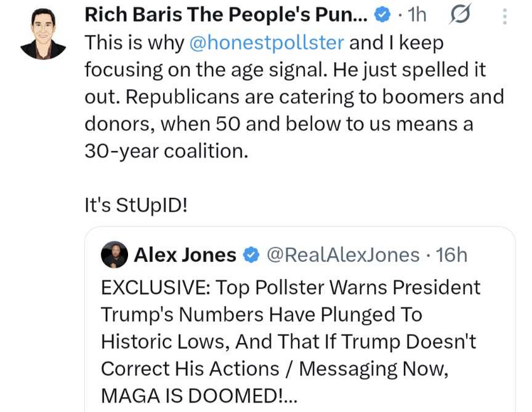Viewport: 532px width, 412px height.
Task: Open the three-dot more options menu
Action: [505, 15]
